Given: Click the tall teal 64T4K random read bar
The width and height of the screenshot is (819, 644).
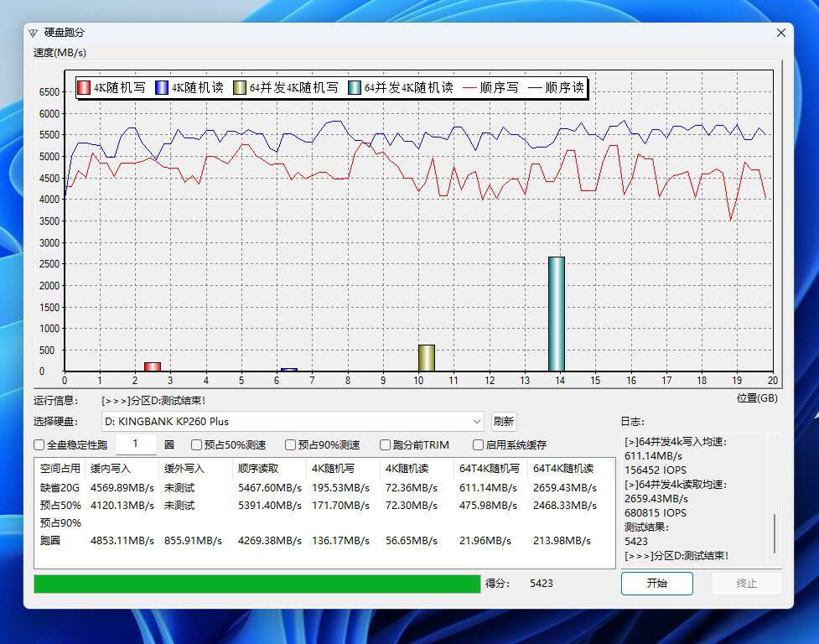Looking at the screenshot, I should pyautogui.click(x=555, y=314).
